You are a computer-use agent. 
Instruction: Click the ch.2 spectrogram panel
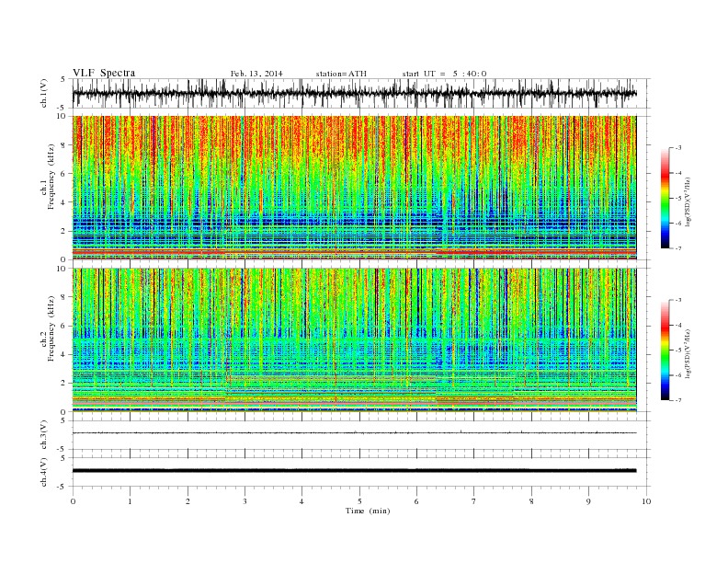(x=354, y=340)
